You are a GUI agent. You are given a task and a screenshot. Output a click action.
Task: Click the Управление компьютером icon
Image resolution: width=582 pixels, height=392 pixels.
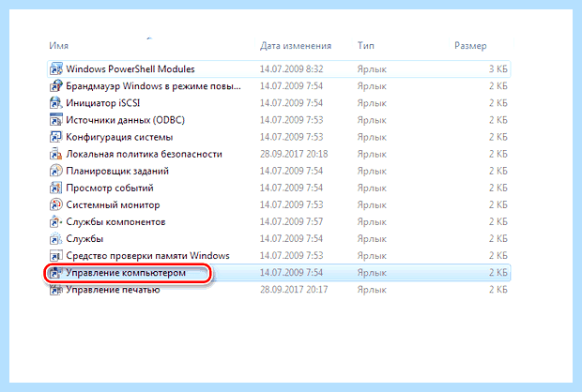[x=56, y=273]
